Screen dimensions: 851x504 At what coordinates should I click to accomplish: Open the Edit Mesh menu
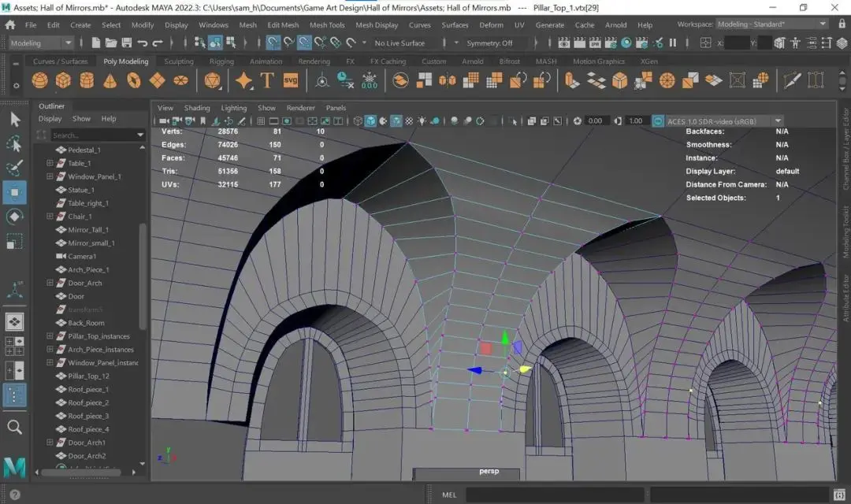pyautogui.click(x=283, y=25)
